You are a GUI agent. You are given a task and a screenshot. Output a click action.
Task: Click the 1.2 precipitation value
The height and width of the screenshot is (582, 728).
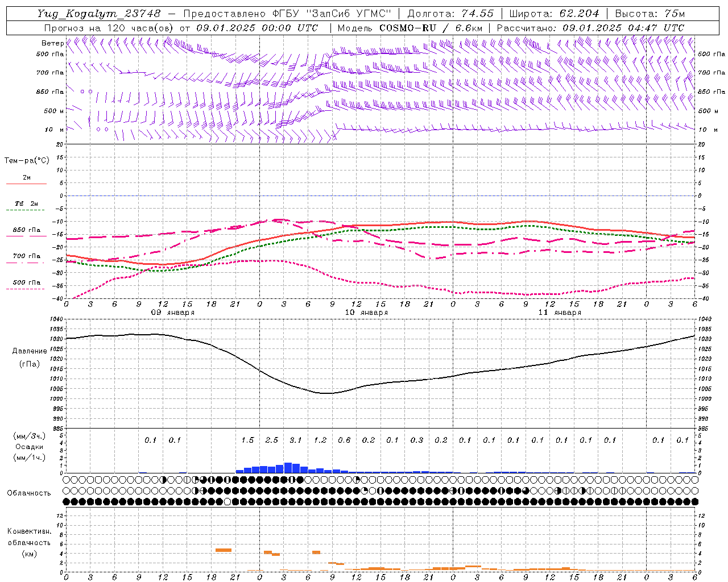[x=320, y=440]
